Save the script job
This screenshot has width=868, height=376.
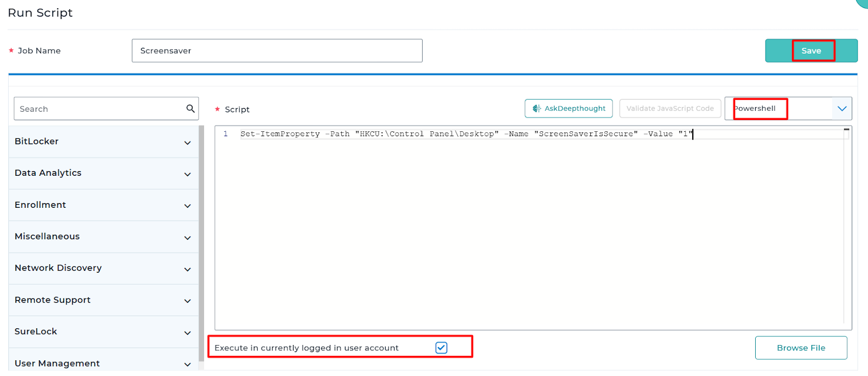[811, 50]
